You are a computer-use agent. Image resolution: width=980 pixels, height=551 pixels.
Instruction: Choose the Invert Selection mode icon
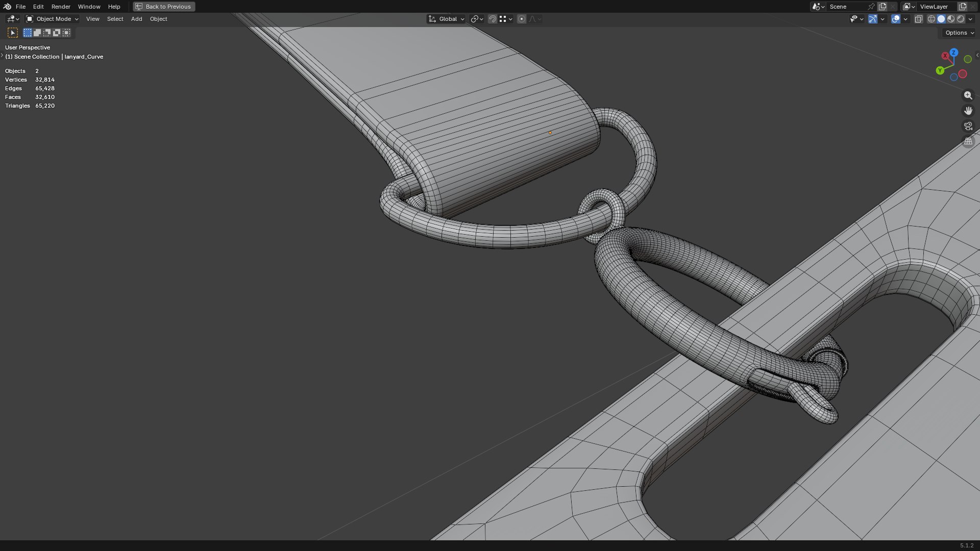tap(57, 33)
